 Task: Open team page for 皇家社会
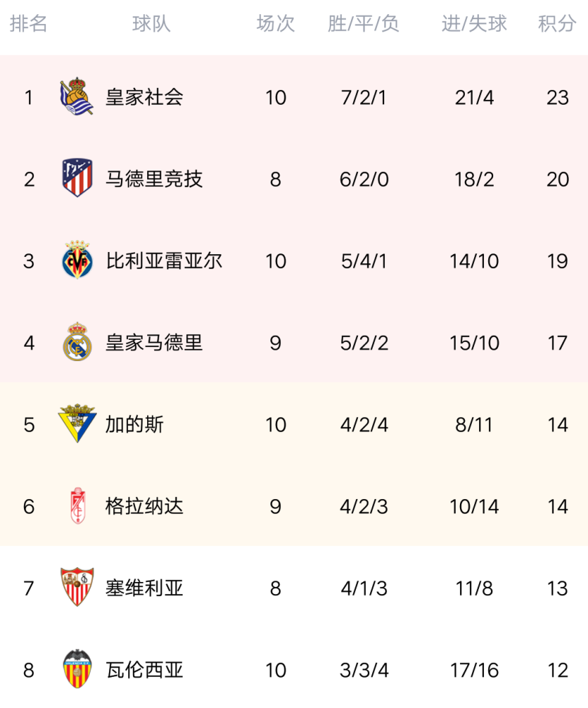(x=144, y=97)
